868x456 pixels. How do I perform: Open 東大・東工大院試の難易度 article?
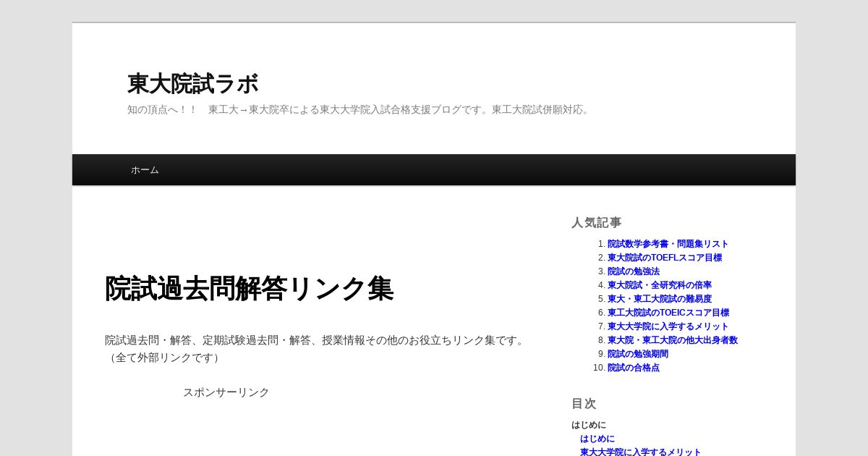(x=660, y=299)
